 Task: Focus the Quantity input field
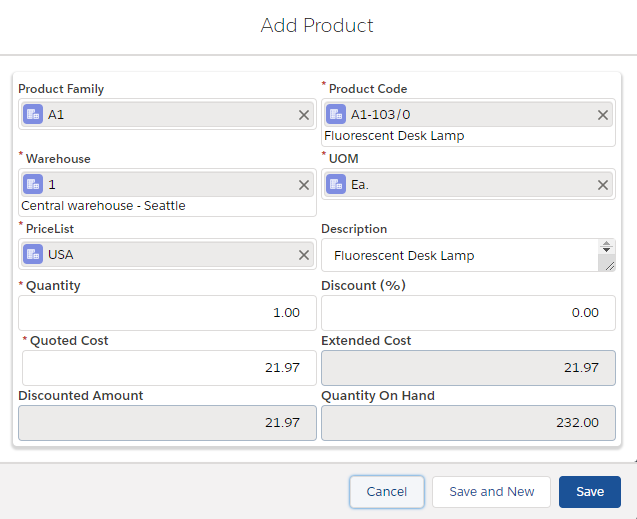click(x=167, y=313)
